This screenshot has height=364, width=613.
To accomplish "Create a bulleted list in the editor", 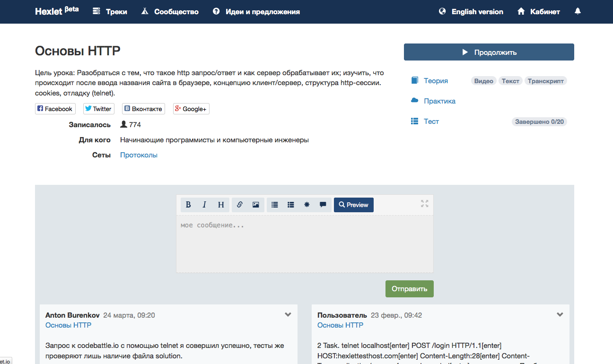I will (x=275, y=204).
